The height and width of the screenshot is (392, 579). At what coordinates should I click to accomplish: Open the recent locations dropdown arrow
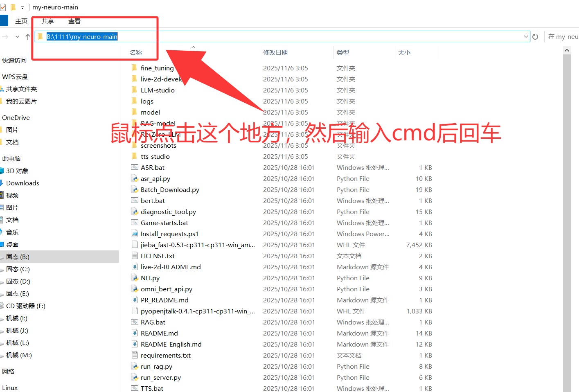coord(17,37)
